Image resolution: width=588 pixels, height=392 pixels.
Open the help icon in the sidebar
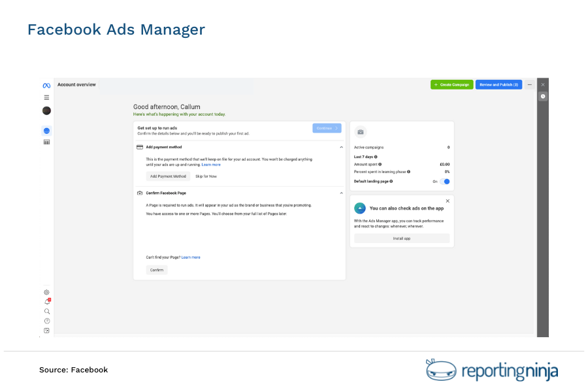point(46,321)
